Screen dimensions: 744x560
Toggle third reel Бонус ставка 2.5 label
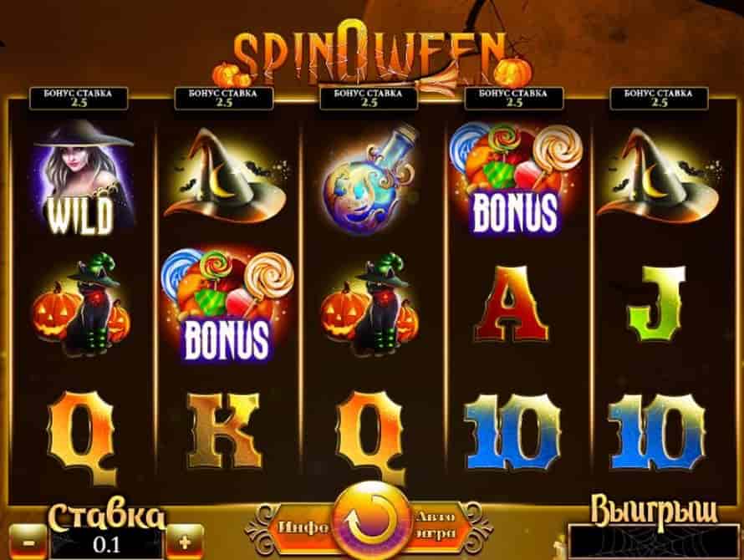(369, 99)
